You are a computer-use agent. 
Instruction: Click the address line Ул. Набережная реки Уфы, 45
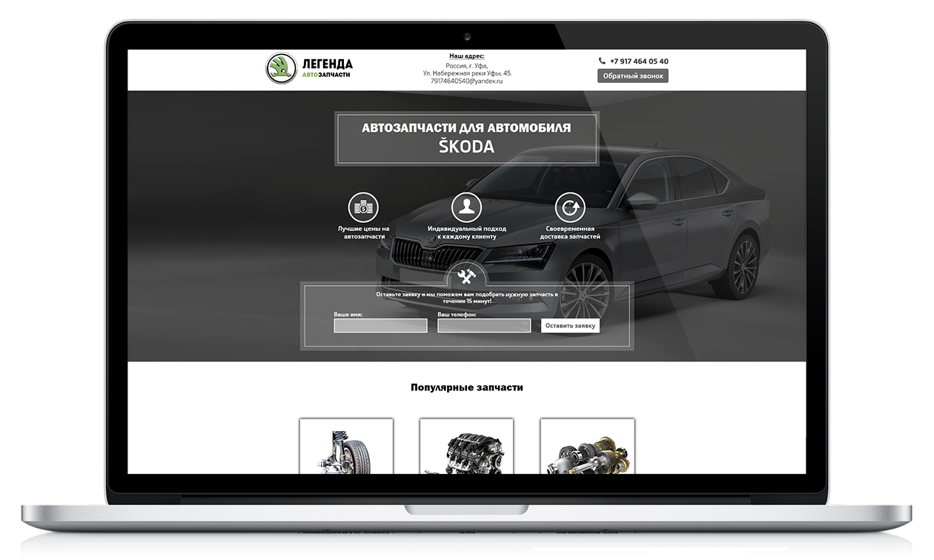pyautogui.click(x=467, y=73)
